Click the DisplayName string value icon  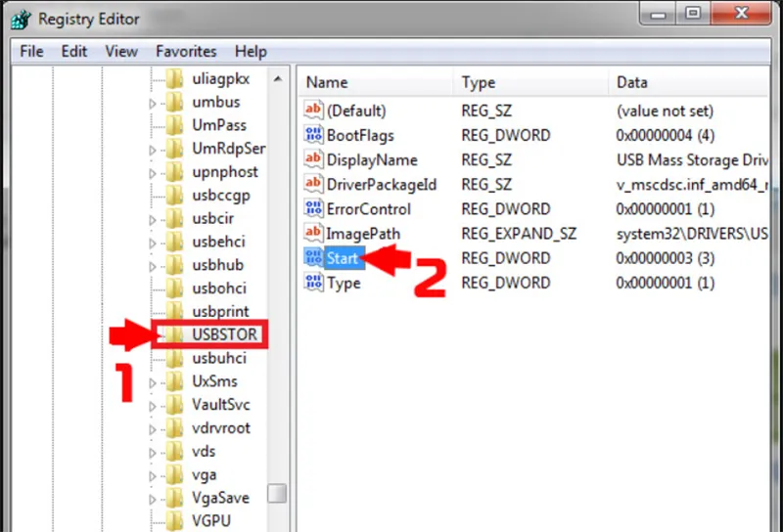pyautogui.click(x=313, y=160)
